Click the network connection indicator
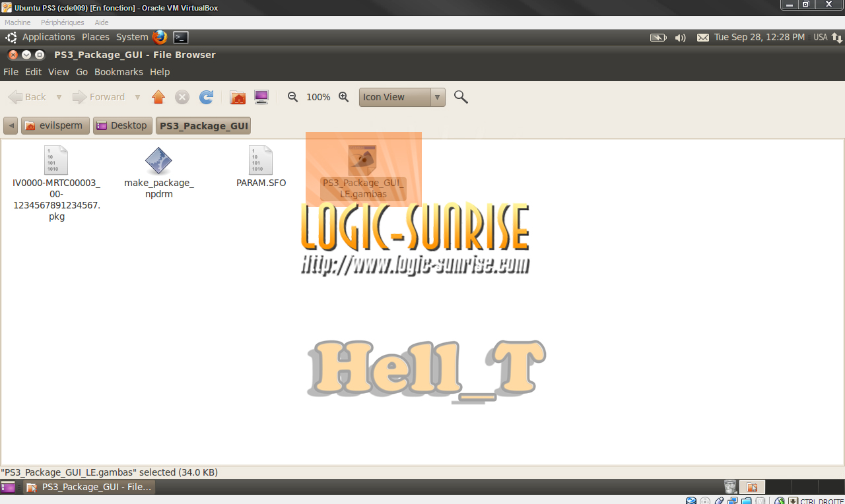845x504 pixels. [836, 38]
